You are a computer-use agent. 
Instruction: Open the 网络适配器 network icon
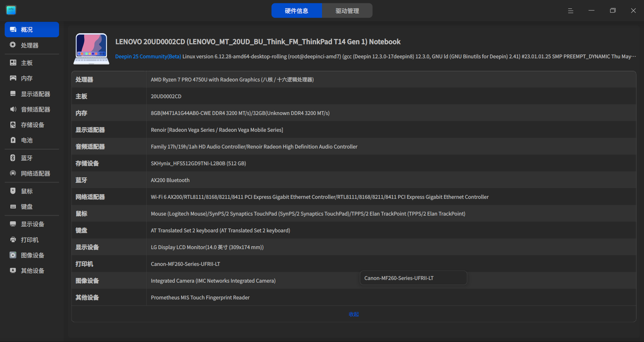pyautogui.click(x=13, y=173)
